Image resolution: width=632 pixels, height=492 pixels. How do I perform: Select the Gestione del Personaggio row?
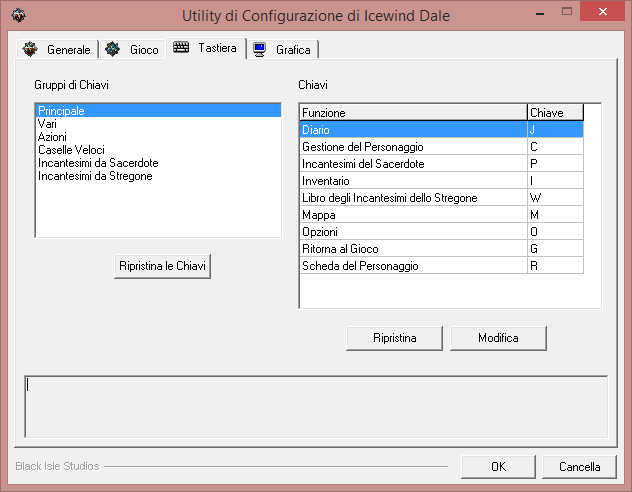pyautogui.click(x=441, y=147)
